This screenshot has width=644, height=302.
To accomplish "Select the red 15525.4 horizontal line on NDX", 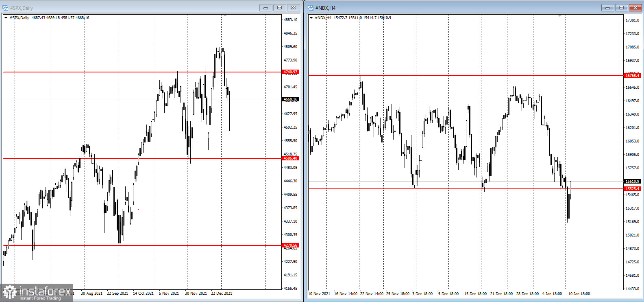I will point(466,189).
